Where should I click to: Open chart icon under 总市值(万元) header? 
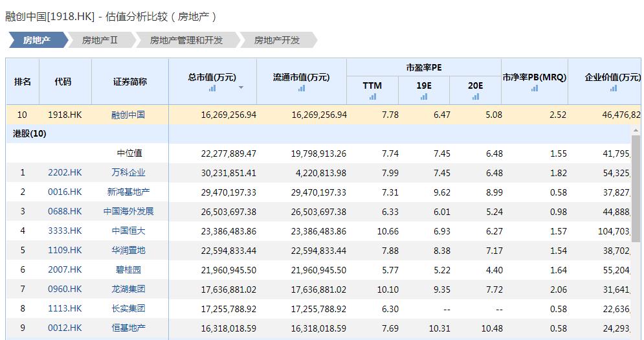click(212, 88)
